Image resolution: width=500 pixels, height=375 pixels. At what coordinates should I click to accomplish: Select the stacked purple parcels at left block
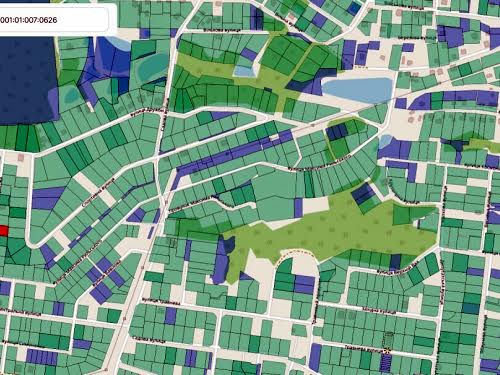(x=48, y=198)
